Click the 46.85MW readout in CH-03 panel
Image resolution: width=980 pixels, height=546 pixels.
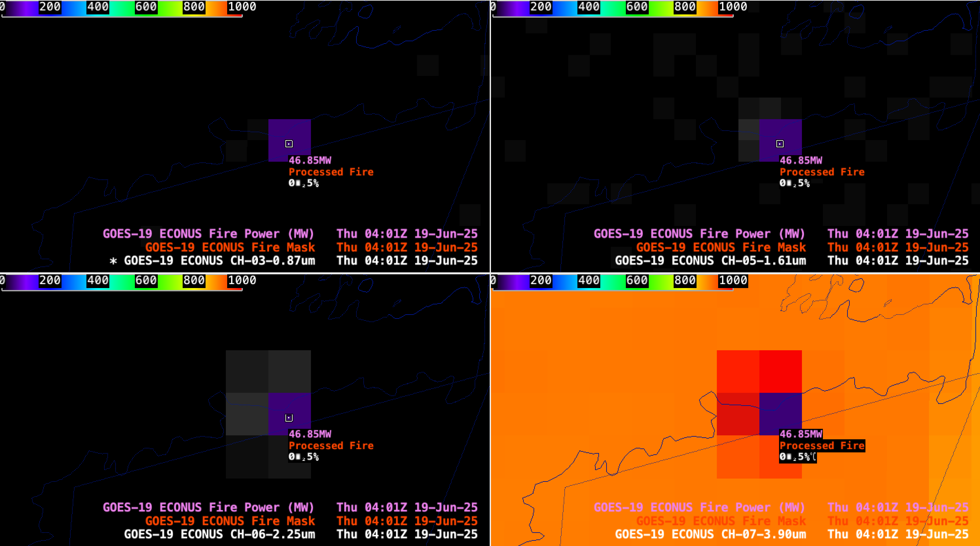[310, 160]
